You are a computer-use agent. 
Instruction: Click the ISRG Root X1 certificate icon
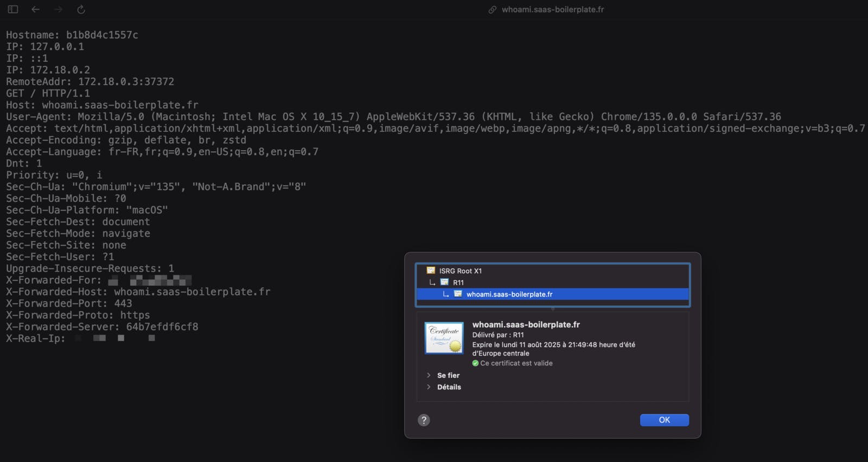click(x=431, y=270)
